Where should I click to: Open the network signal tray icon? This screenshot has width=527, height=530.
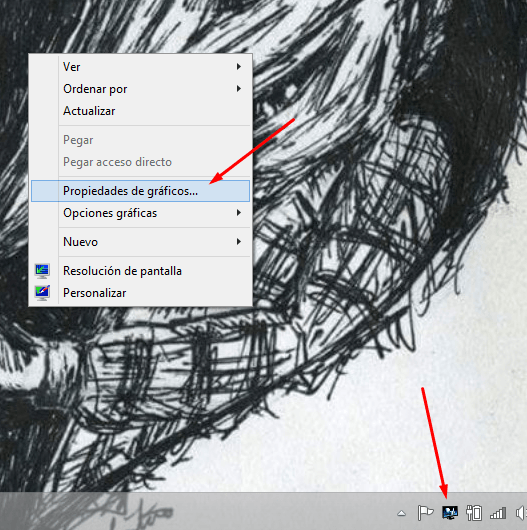pos(498,513)
